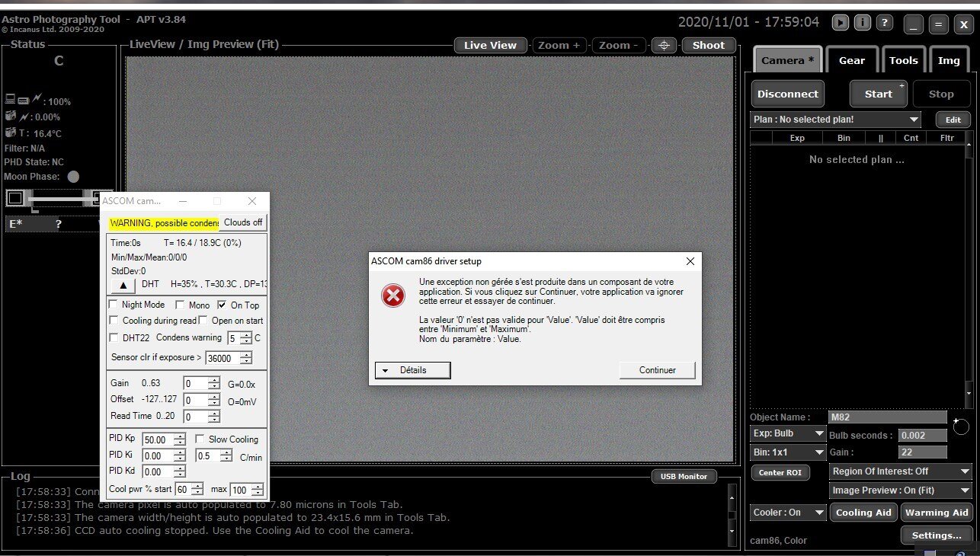Click the star circle icon beside Object Name
Viewport: 980px width, 556px height.
[961, 427]
